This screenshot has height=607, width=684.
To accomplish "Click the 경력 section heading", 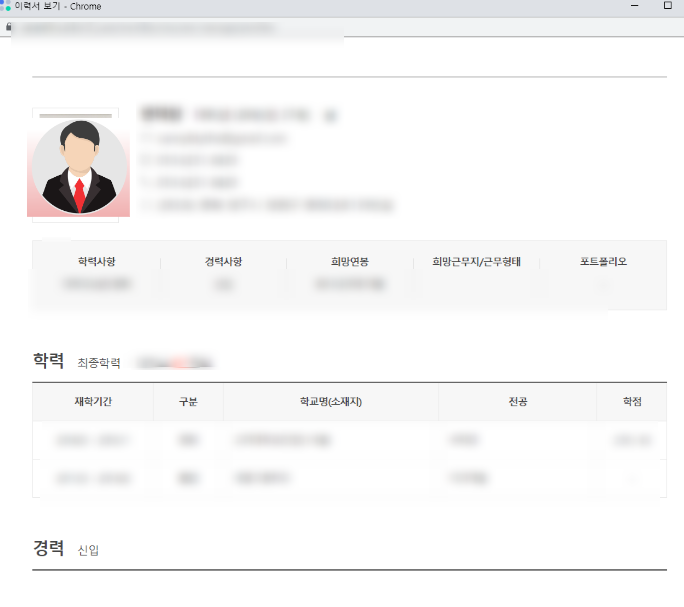I will [x=48, y=548].
